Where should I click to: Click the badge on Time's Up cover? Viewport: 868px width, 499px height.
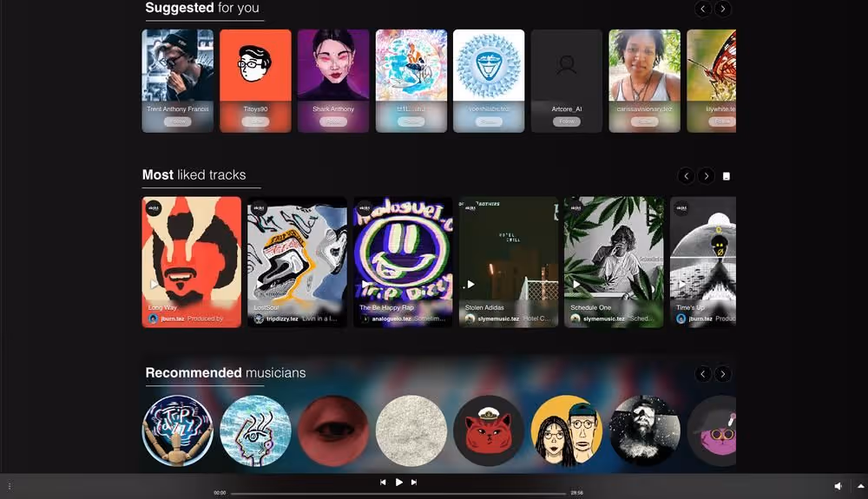pos(681,208)
